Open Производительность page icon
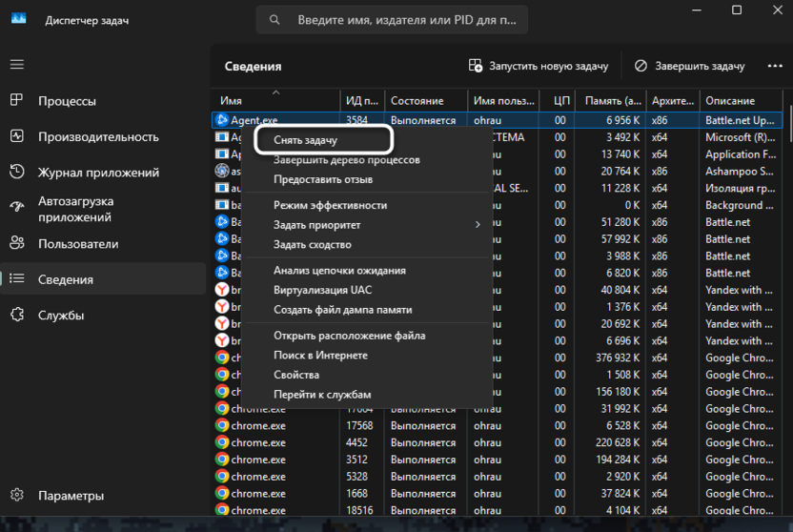This screenshot has height=532, width=793. click(x=17, y=136)
